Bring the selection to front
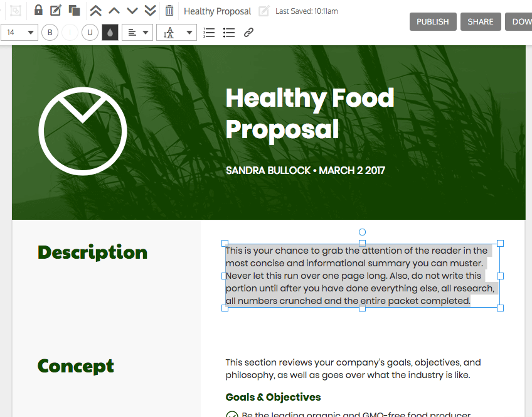The image size is (532, 417). click(95, 10)
